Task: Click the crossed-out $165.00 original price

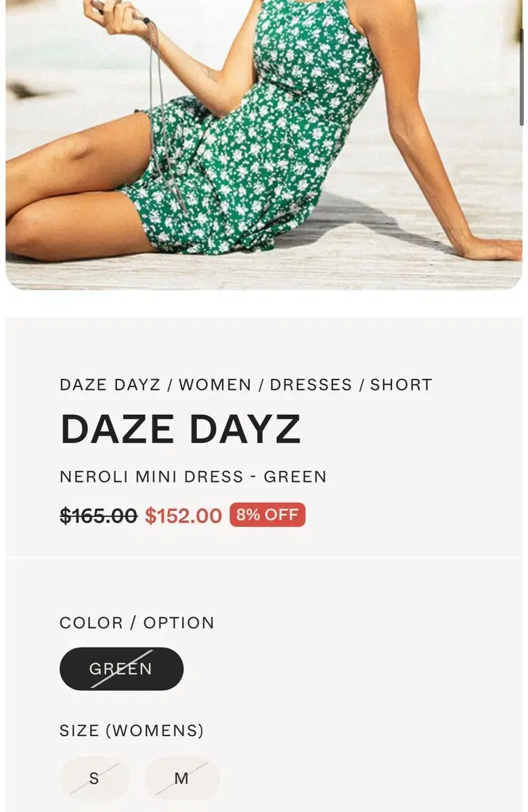Action: coord(99,516)
